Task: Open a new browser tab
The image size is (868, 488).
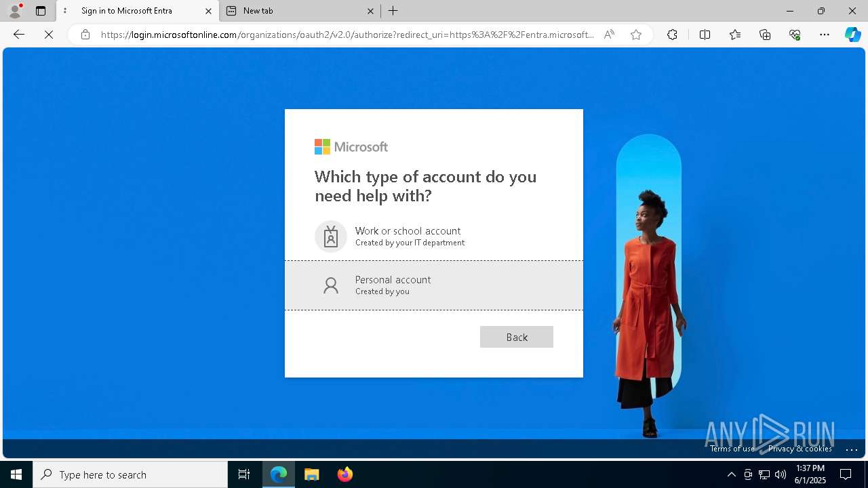Action: point(393,11)
